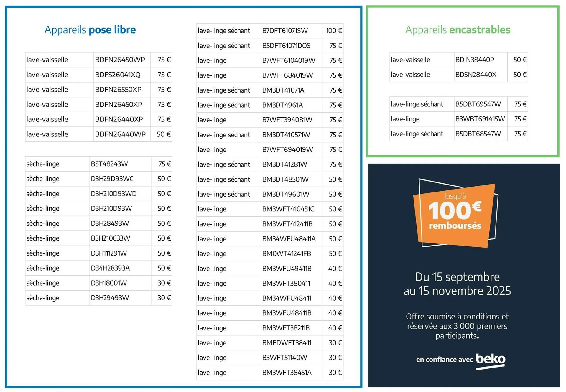Select lave-linge B3WBT691415W encastrable row
566x392 pixels.
point(480,119)
